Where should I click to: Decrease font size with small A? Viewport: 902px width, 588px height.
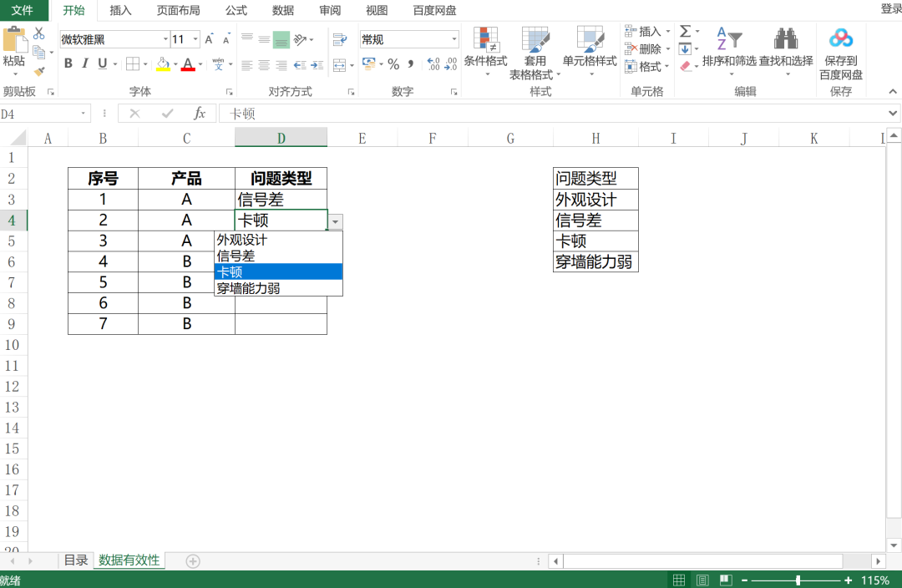click(x=226, y=40)
